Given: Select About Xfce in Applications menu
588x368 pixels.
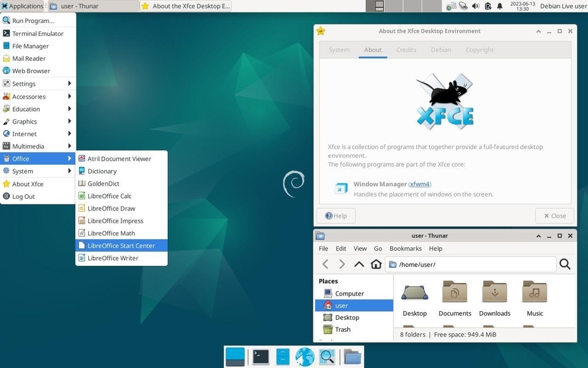Looking at the screenshot, I should point(39,184).
